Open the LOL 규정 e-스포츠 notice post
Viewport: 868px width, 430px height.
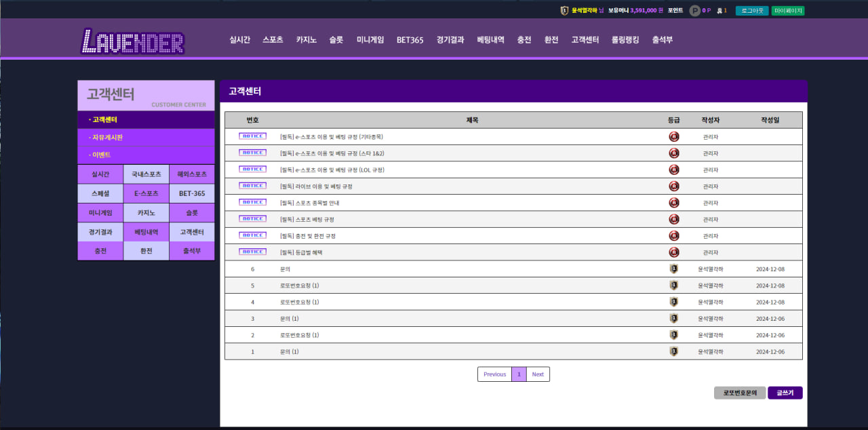coord(332,170)
